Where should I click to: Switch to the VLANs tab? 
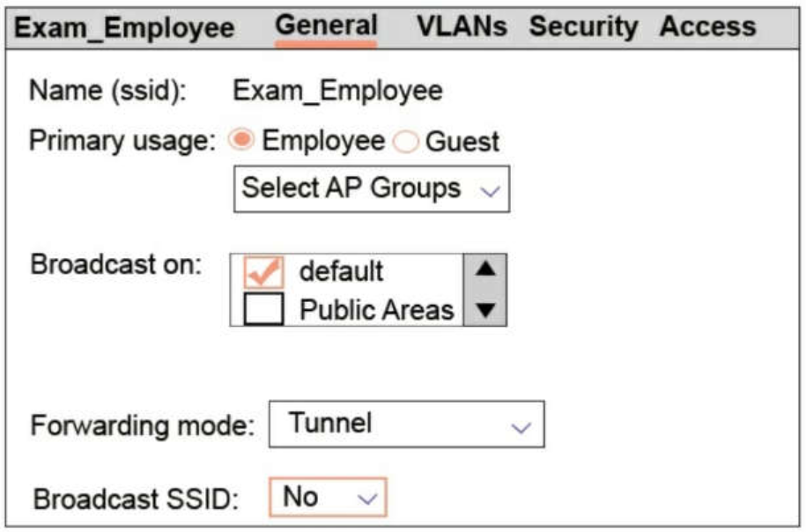(462, 26)
